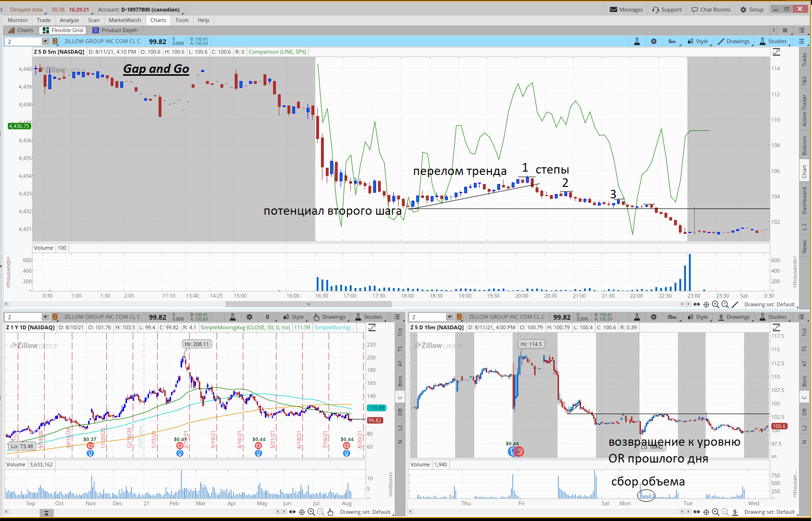Click the top chart horizontal scrollbar thumb
The width and height of the screenshot is (812, 521).
[x=309, y=304]
